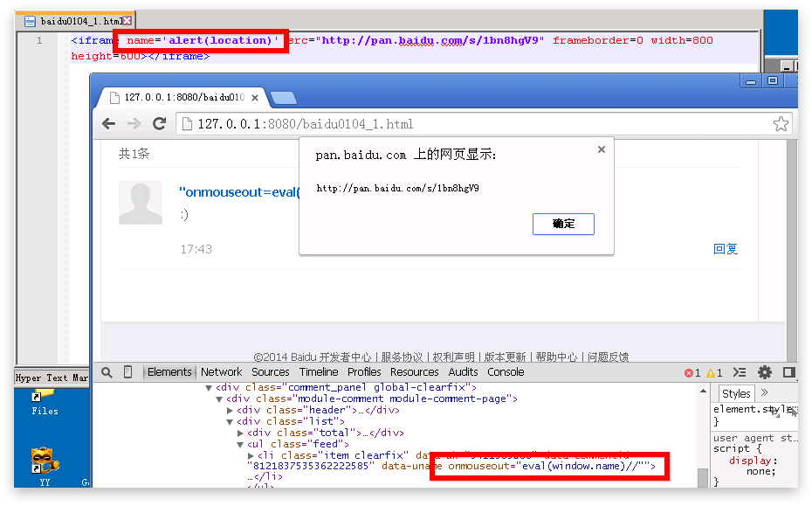Click the scroll-up arrow in the Elements panel
The height and width of the screenshot is (506, 812).
click(x=703, y=392)
